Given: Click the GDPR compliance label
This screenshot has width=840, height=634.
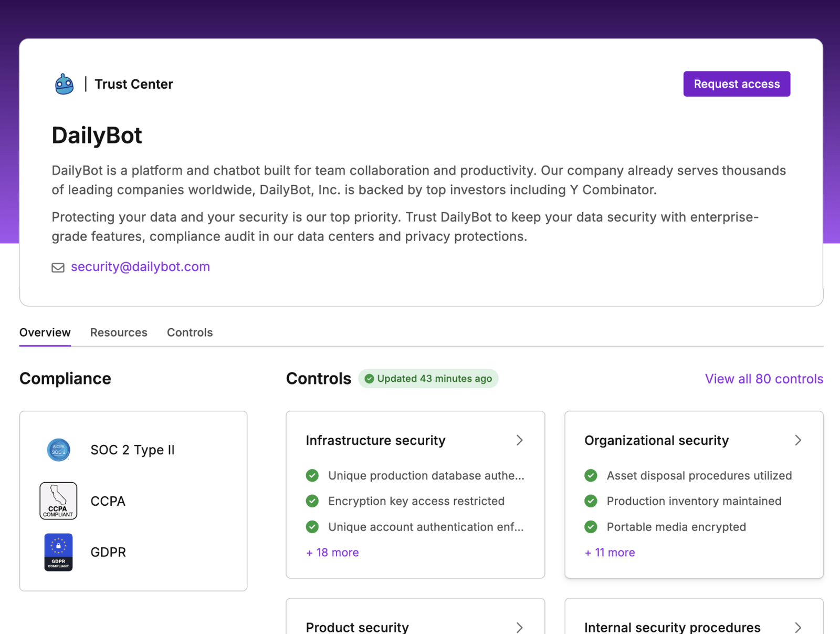Looking at the screenshot, I should coord(108,553).
